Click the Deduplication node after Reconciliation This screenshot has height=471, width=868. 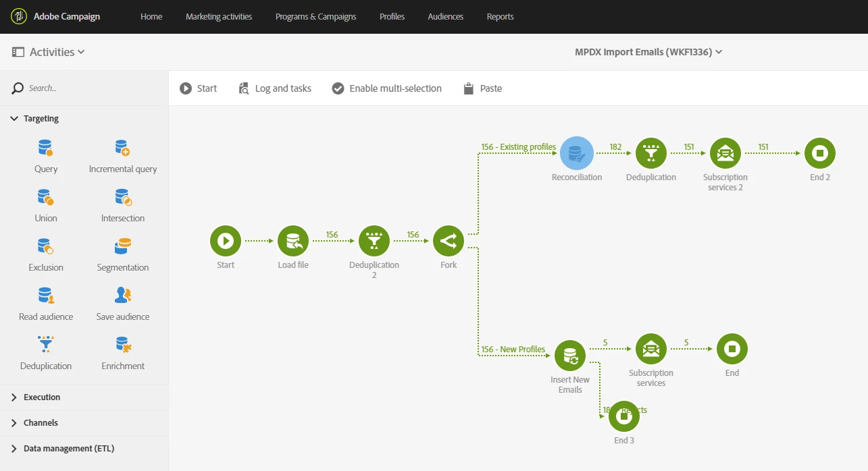coord(651,153)
